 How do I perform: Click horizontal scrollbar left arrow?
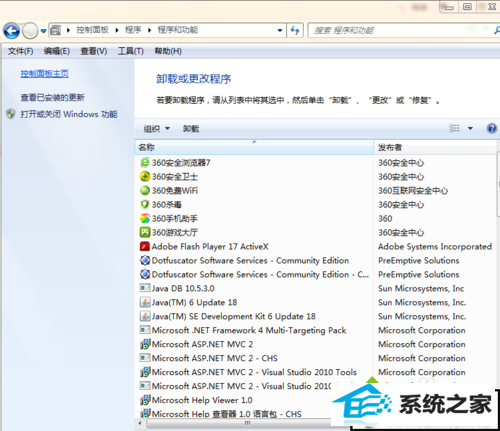(x=140, y=423)
